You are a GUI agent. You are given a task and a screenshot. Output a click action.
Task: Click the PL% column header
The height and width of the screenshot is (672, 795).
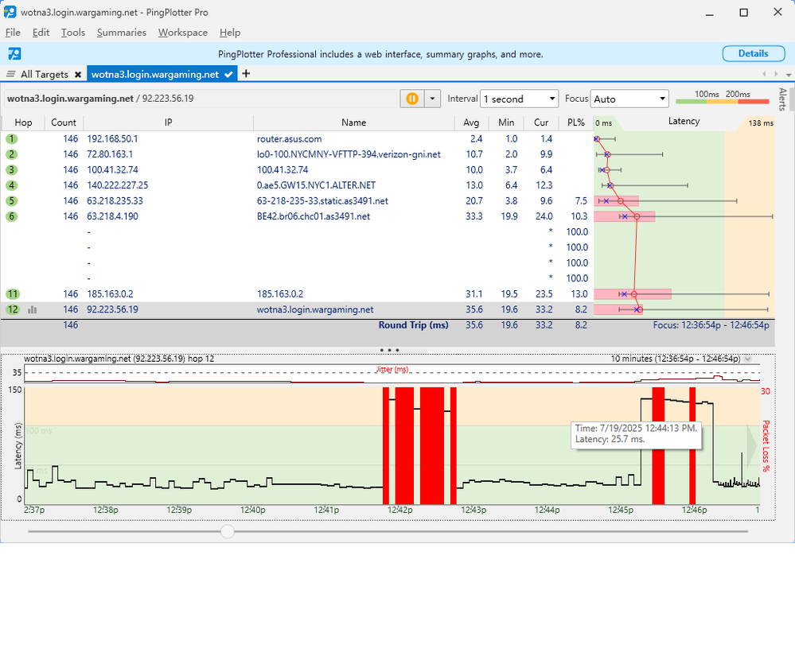(575, 122)
